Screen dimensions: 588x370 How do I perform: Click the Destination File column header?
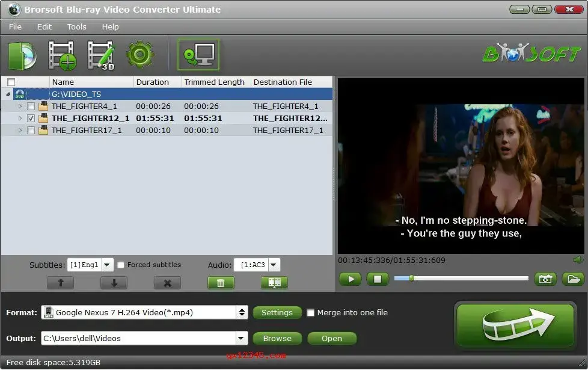pyautogui.click(x=292, y=82)
